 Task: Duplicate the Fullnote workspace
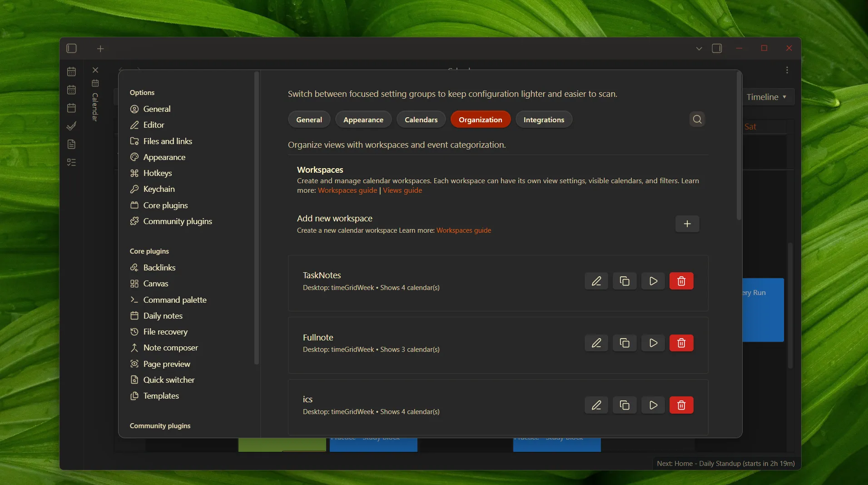[x=625, y=343]
